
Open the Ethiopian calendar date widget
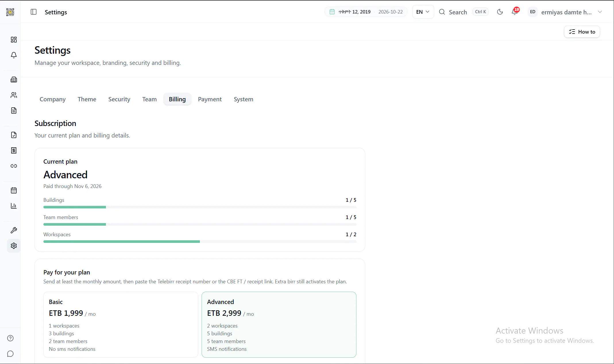click(x=366, y=12)
